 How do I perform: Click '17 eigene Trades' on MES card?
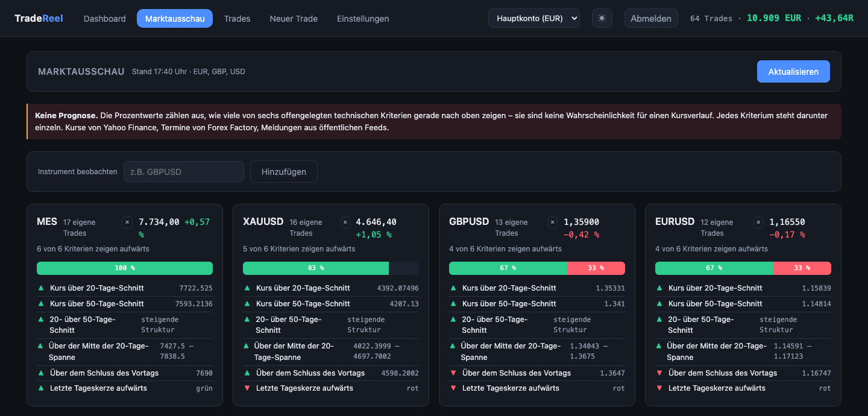80,227
